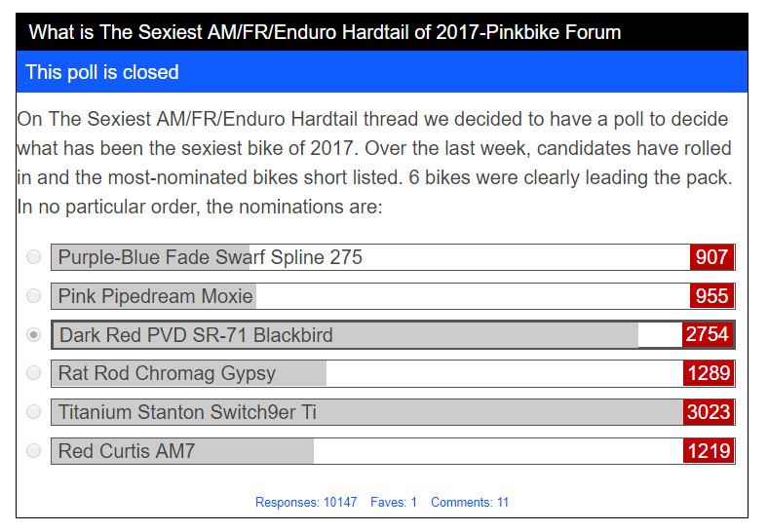Select the Pink Pipedream Moxie radio button
Image resolution: width=768 pixels, height=532 pixels.
34,296
